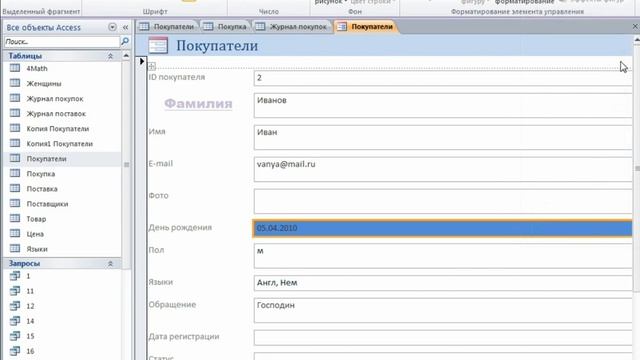Select the День рождения label
The width and height of the screenshot is (640, 360).
click(180, 227)
